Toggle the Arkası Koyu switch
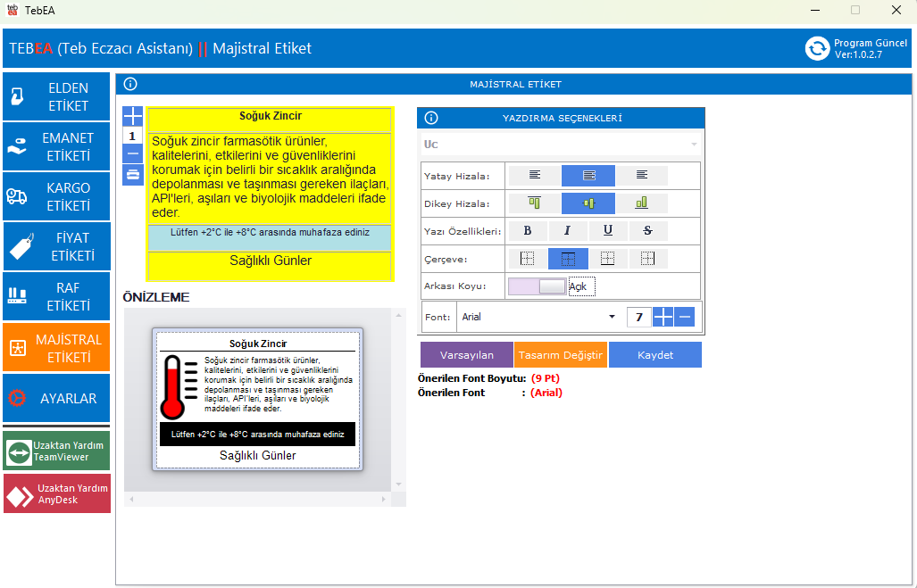917x588 pixels. coord(538,286)
